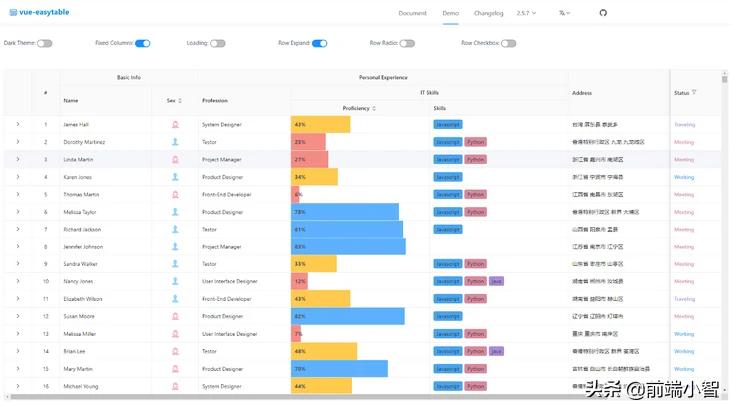Click Elizabeth Wilson's sex icon

[175, 298]
